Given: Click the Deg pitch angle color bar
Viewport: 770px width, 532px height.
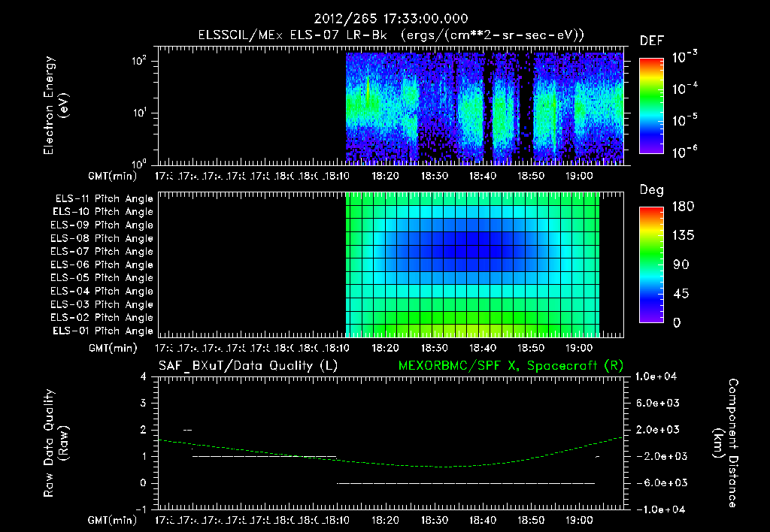Looking at the screenshot, I should point(651,264).
